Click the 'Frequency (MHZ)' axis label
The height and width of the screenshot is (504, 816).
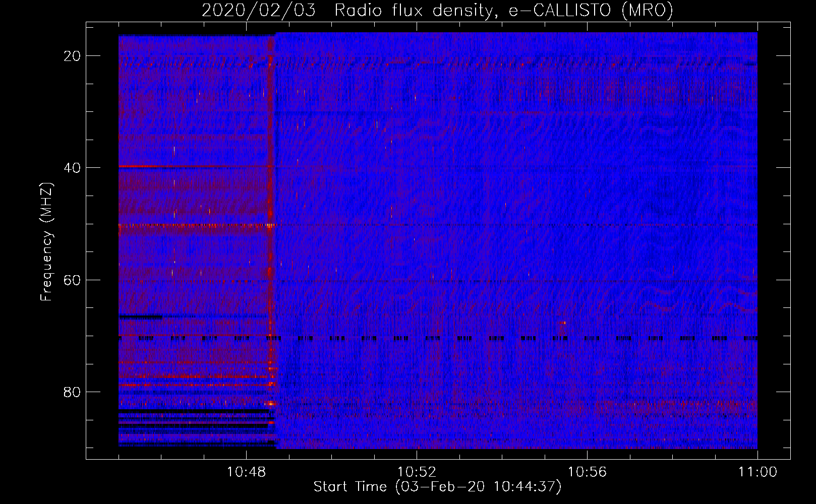[x=46, y=241]
